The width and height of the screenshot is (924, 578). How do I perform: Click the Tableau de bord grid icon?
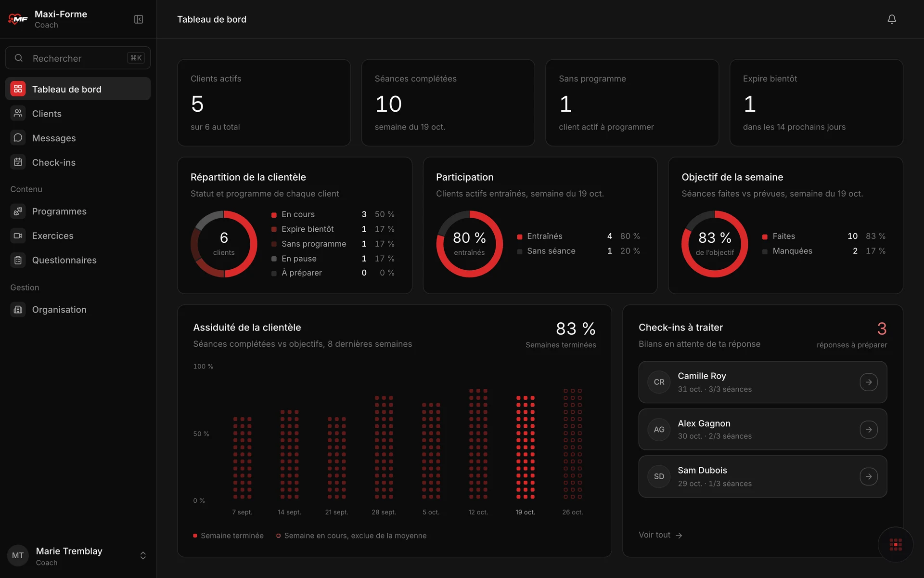pos(18,89)
